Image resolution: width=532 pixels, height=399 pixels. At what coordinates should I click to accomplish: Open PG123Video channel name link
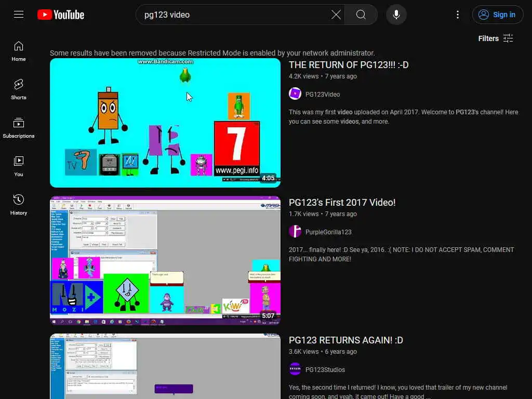coord(322,95)
